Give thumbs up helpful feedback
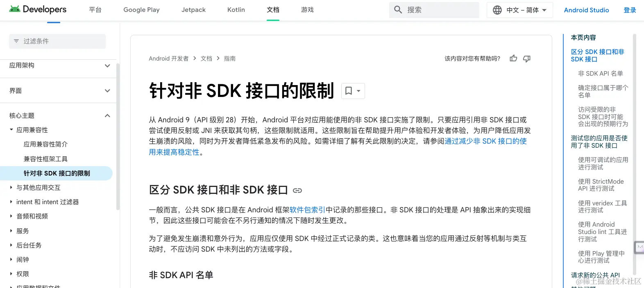This screenshot has height=288, width=644. pos(513,59)
